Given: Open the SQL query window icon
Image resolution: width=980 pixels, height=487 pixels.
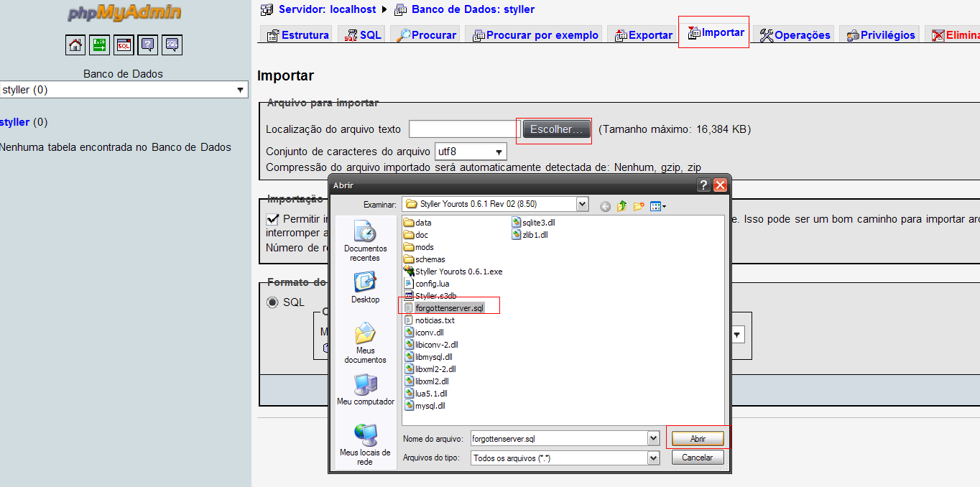Looking at the screenshot, I should point(124,45).
